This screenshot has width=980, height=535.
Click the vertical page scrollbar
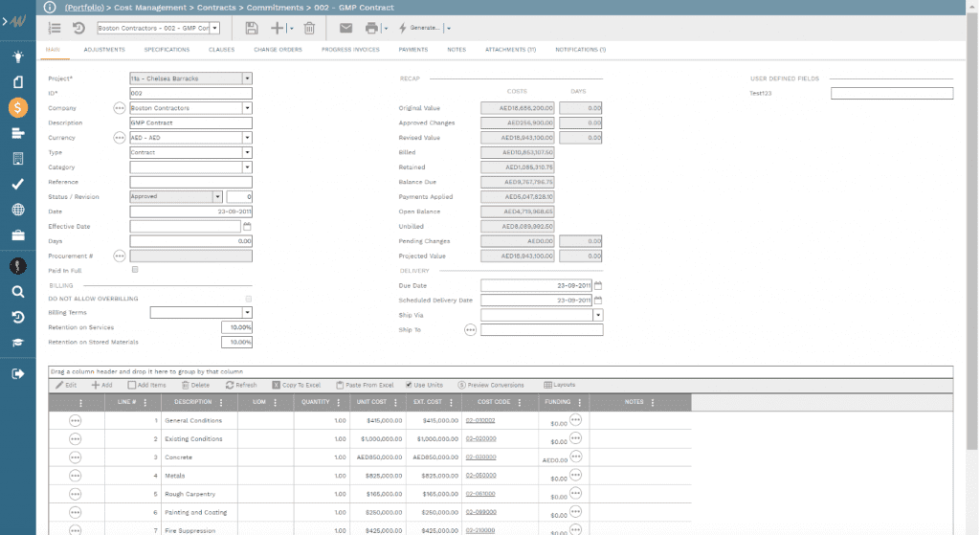[972, 232]
